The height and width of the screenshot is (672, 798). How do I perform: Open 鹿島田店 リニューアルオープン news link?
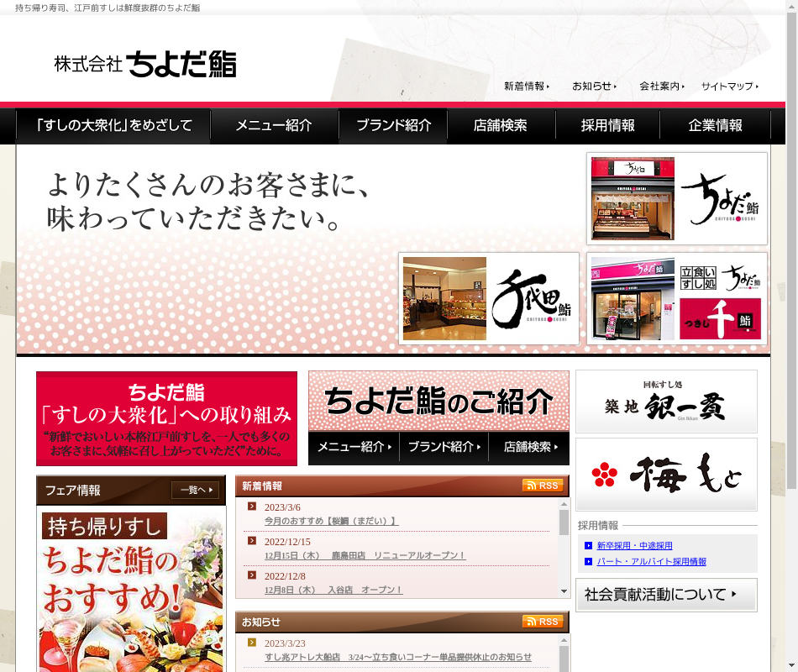pyautogui.click(x=365, y=555)
